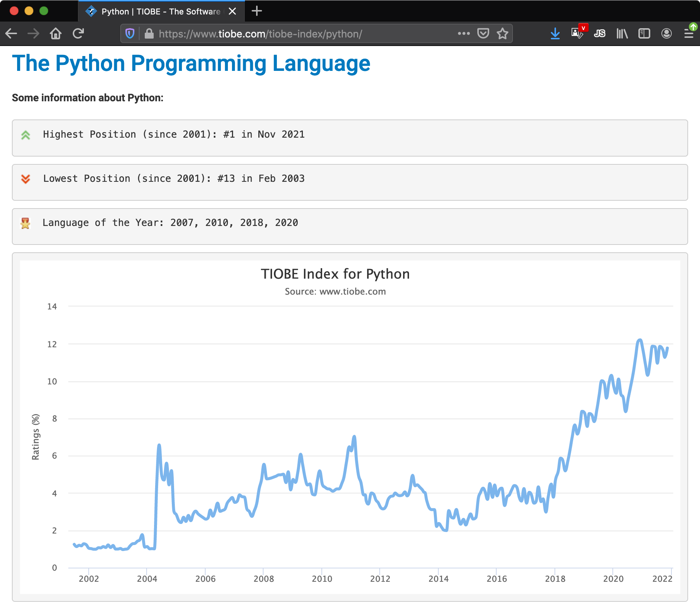The width and height of the screenshot is (700, 607).
Task: Click the chart line's tallest peak, above 12
Action: [640, 340]
